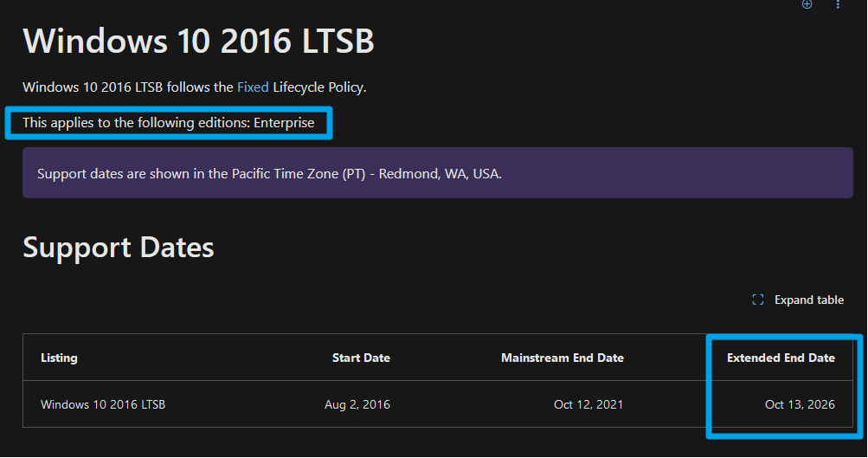Open the Fixed lifecycle policy link
This screenshot has width=868, height=458.
(253, 87)
